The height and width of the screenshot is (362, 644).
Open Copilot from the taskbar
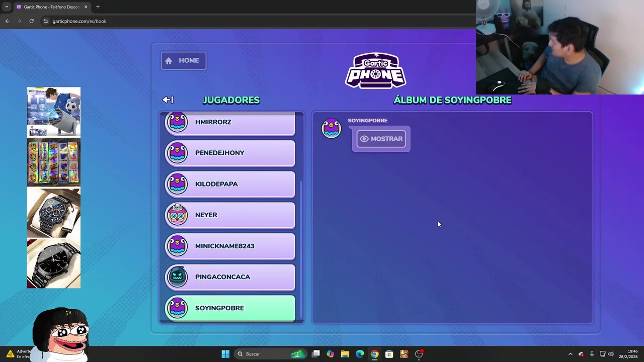click(330, 354)
